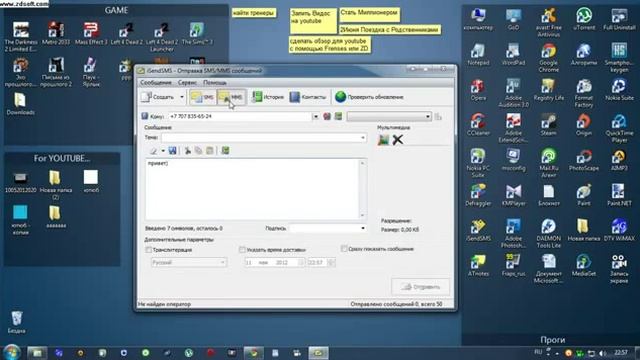
Task: Open the Сообщение menu
Action: pos(156,82)
